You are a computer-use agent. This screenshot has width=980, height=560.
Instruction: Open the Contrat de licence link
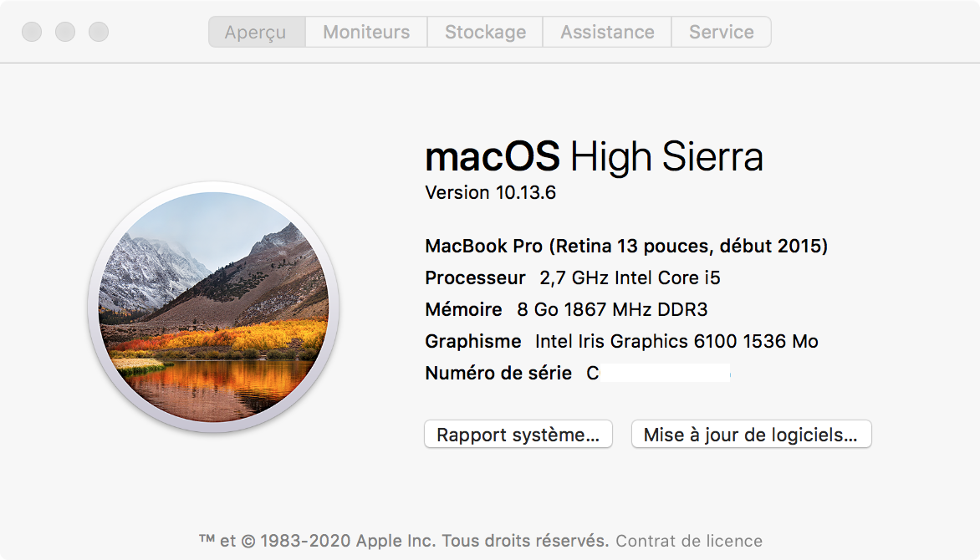pos(689,541)
